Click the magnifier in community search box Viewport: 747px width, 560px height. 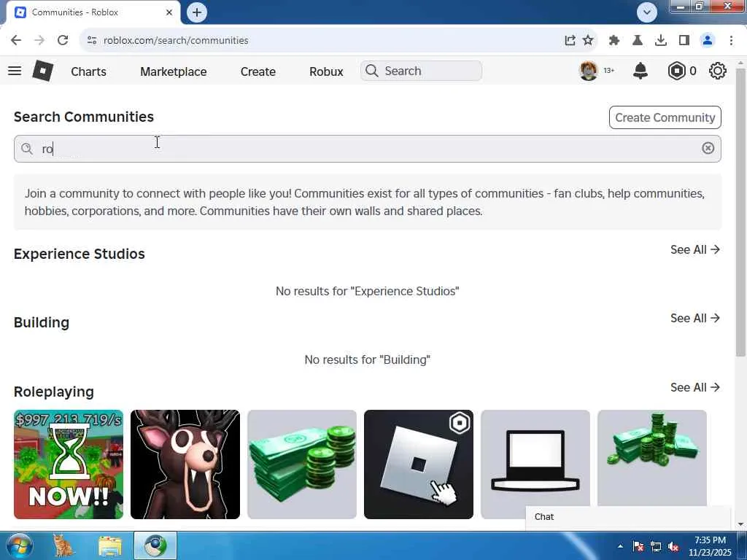pos(27,149)
